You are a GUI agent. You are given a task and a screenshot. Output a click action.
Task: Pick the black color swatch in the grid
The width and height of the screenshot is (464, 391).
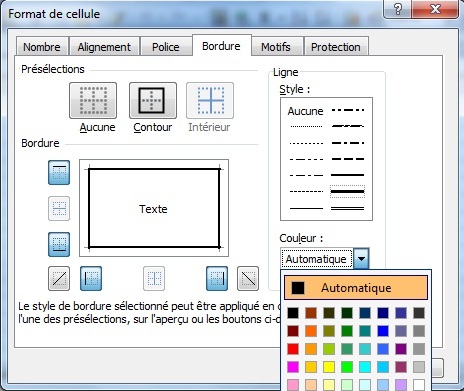293,313
